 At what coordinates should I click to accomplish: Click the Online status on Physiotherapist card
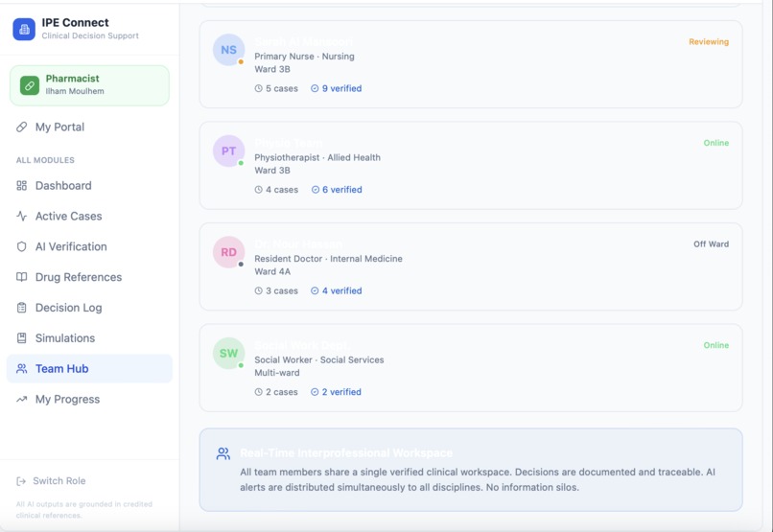tap(716, 143)
